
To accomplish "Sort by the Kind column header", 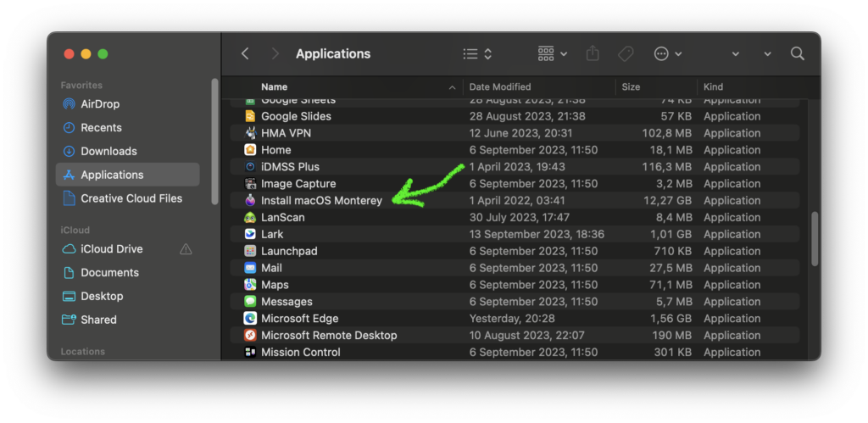I will 713,87.
